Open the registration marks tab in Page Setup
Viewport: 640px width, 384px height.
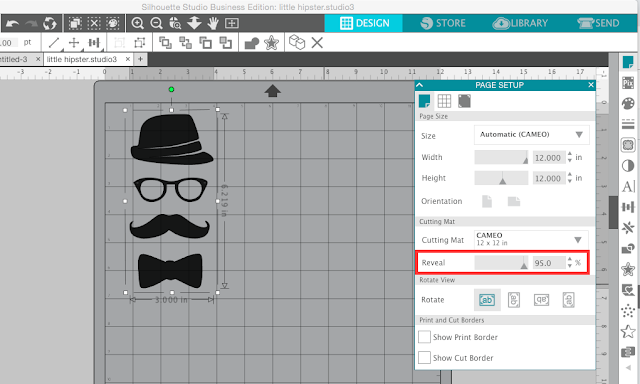pyautogui.click(x=464, y=100)
